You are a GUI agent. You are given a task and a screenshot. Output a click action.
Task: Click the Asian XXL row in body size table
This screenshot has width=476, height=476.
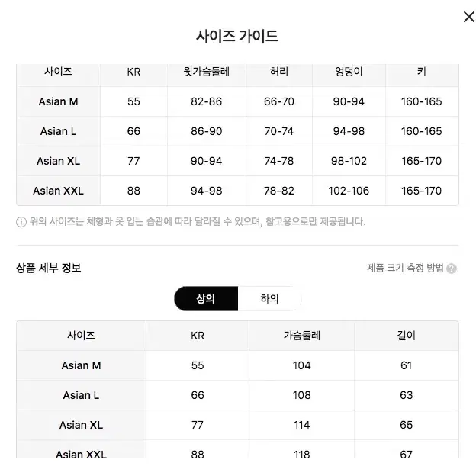click(x=237, y=191)
